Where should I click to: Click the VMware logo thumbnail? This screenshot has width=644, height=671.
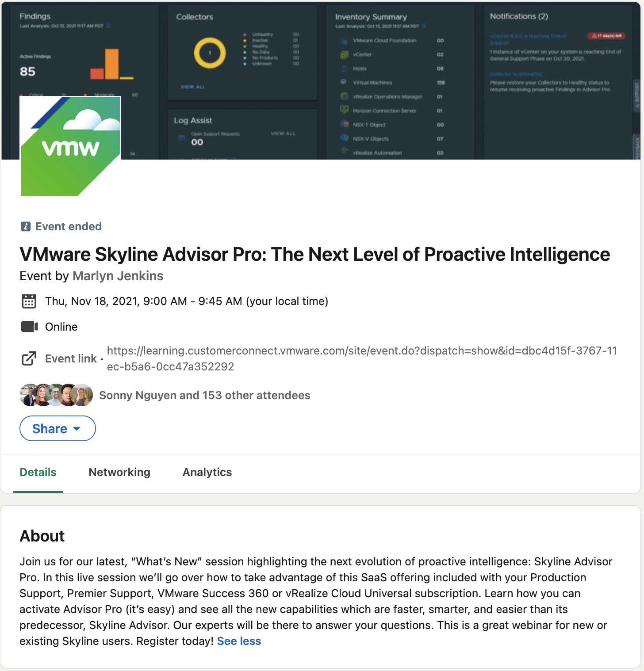[x=70, y=146]
